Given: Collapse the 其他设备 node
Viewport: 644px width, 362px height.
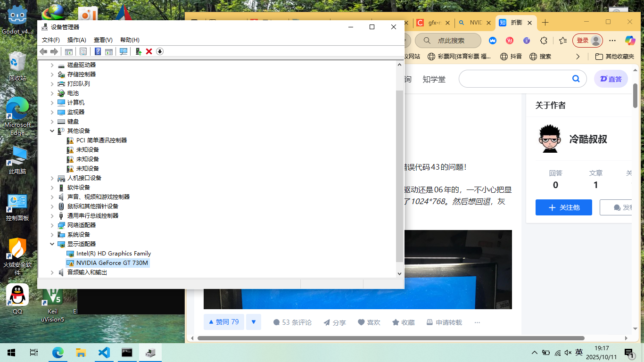Looking at the screenshot, I should 52,131.
